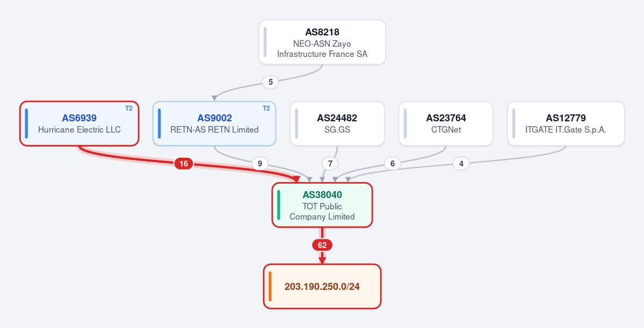This screenshot has height=328, width=644.
Task: Open the AS24482 SG.GS node
Action: point(337,123)
